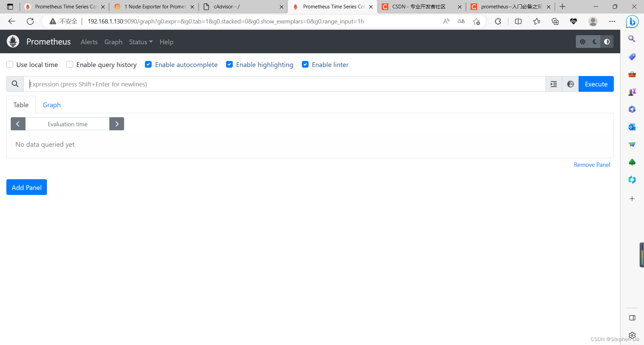Click the Prometheus flame logo
This screenshot has height=345, width=644.
(13, 42)
